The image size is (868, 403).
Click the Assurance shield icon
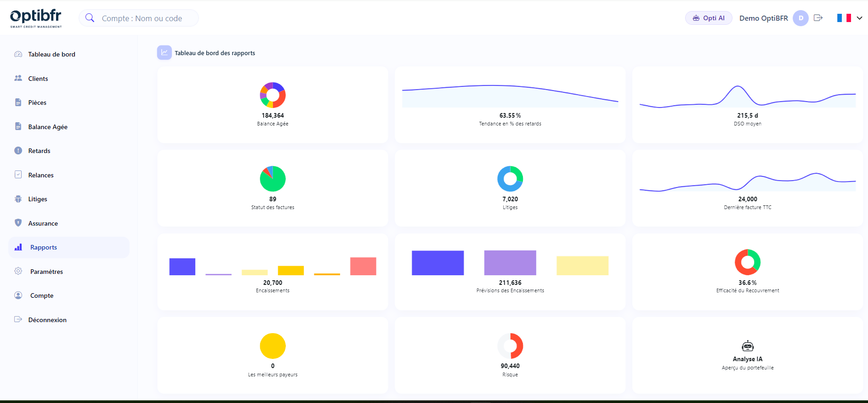18,223
